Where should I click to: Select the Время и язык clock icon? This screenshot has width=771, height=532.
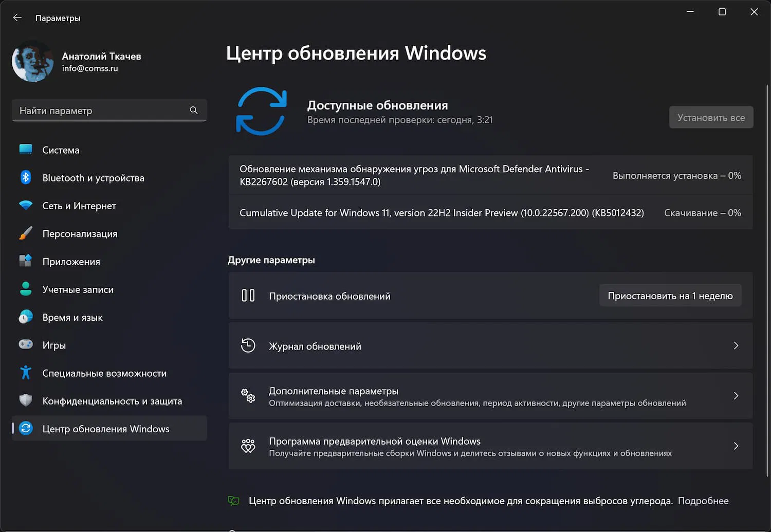coord(26,317)
